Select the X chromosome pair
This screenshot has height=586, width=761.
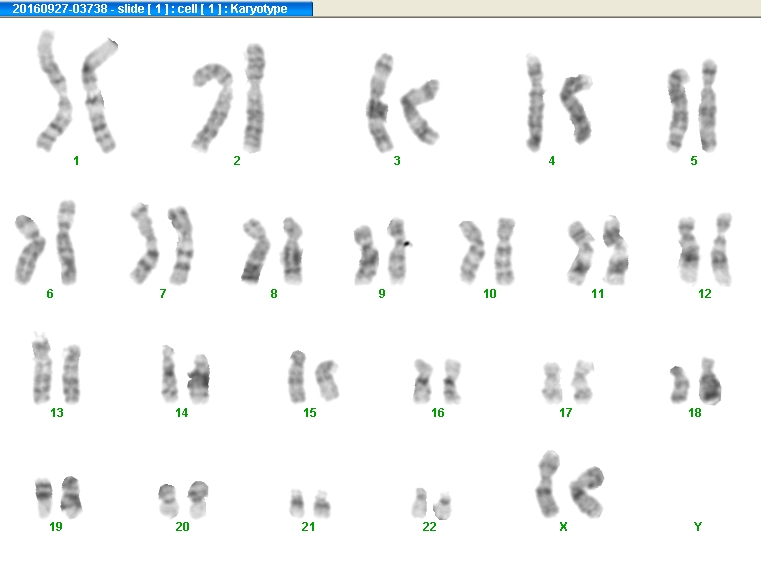click(570, 484)
